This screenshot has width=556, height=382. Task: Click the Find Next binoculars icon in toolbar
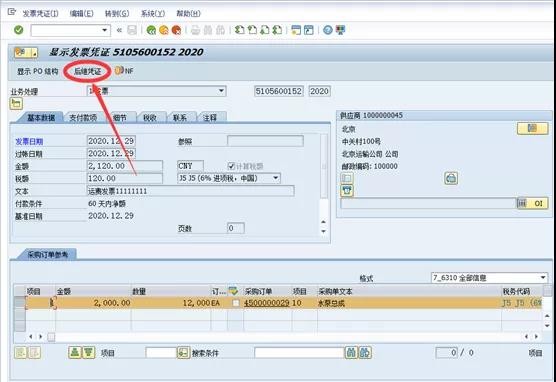tap(220, 30)
